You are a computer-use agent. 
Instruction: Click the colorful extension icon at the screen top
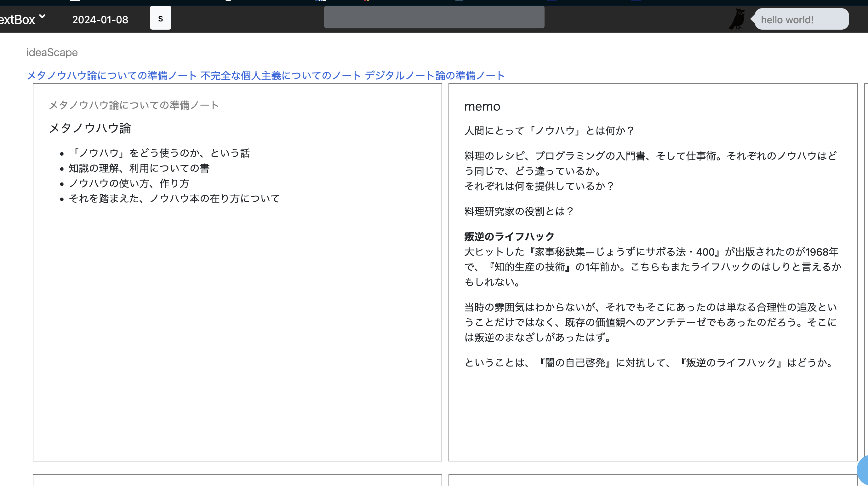coord(367,2)
